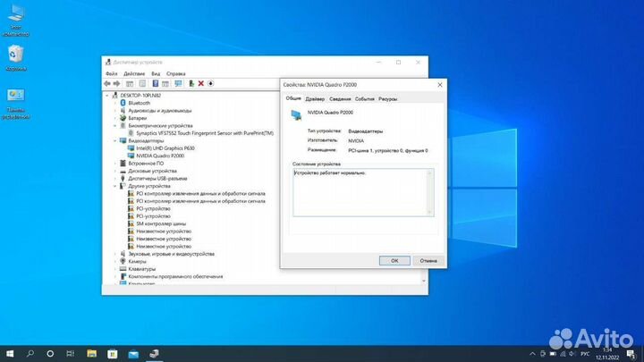Select NVIDIA Quadro P2000 in device tree
644x362 pixels.
(x=160, y=156)
